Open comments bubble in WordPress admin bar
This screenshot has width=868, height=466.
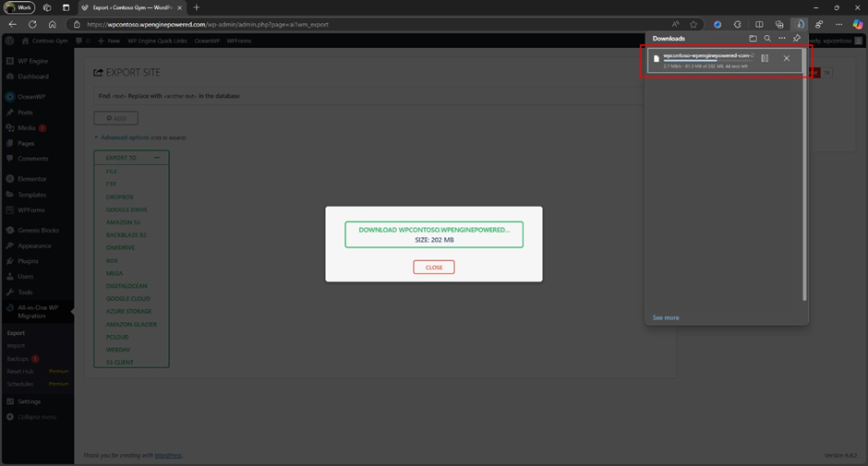[82, 41]
